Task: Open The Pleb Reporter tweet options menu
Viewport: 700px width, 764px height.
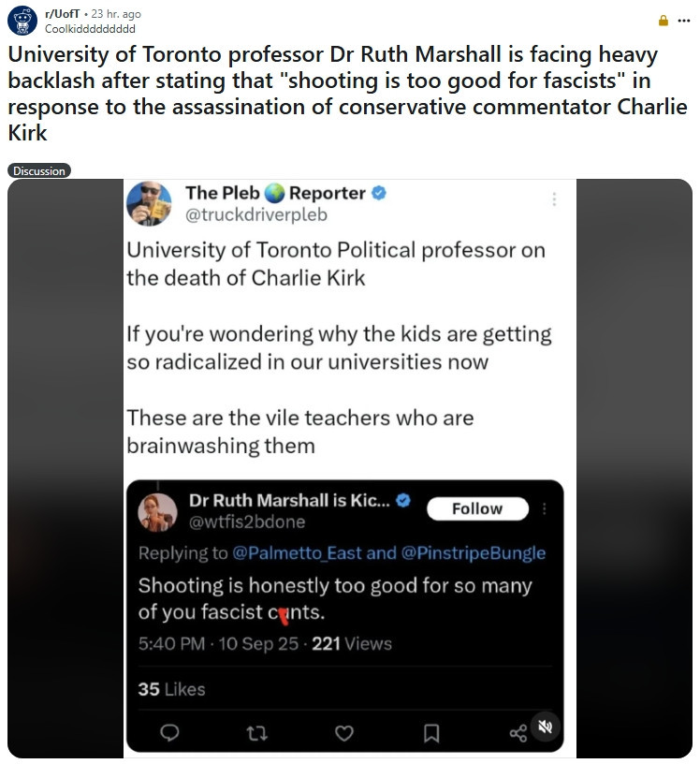Action: tap(554, 199)
